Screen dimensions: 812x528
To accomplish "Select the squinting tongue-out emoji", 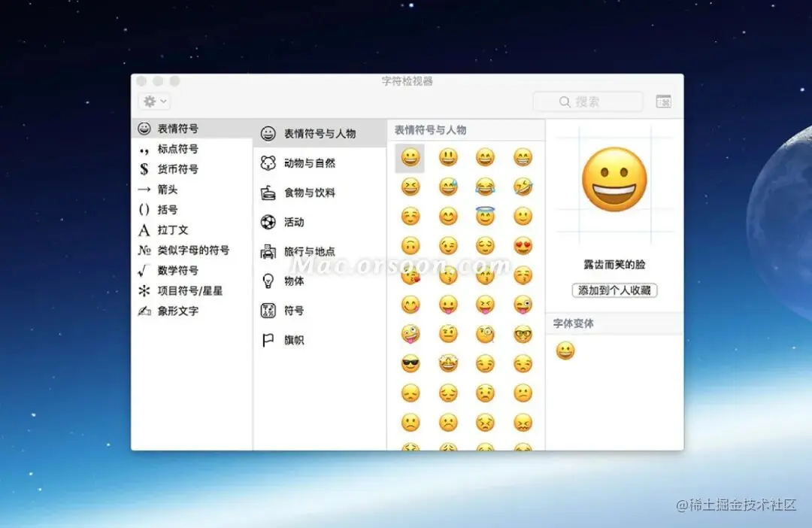I will point(485,305).
